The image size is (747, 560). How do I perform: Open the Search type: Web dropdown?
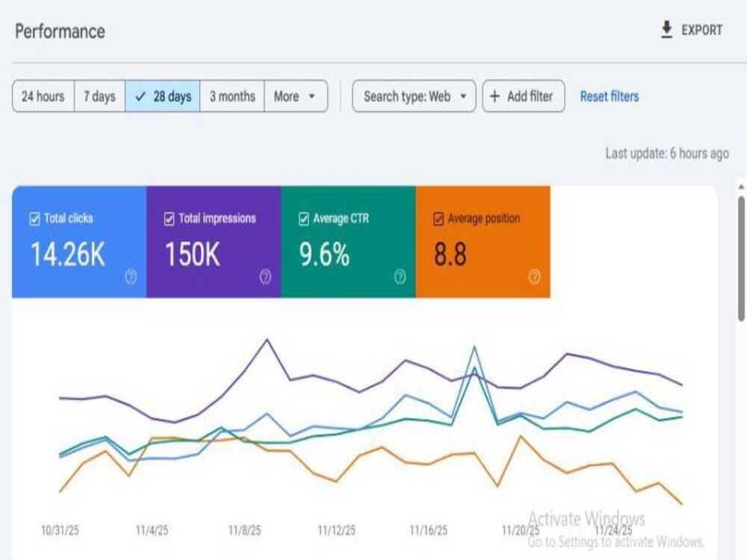pos(414,96)
